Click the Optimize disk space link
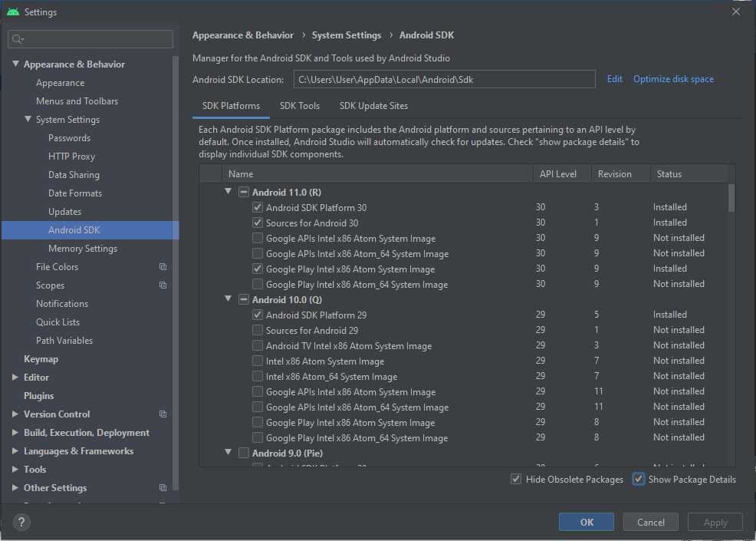 673,79
